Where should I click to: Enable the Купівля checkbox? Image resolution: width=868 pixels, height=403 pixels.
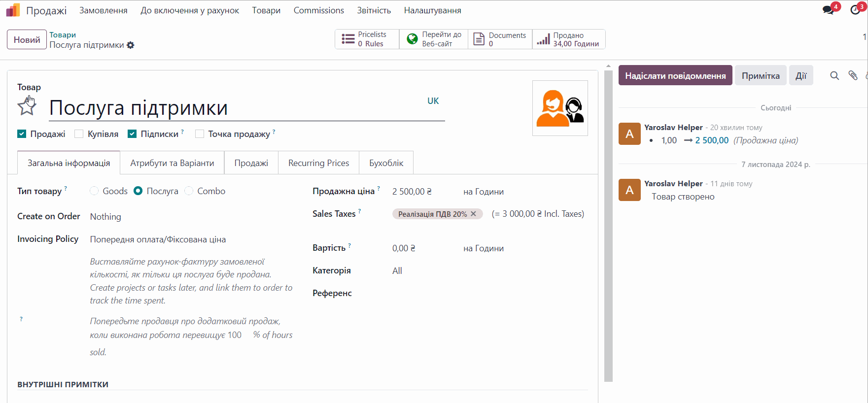[x=79, y=134]
